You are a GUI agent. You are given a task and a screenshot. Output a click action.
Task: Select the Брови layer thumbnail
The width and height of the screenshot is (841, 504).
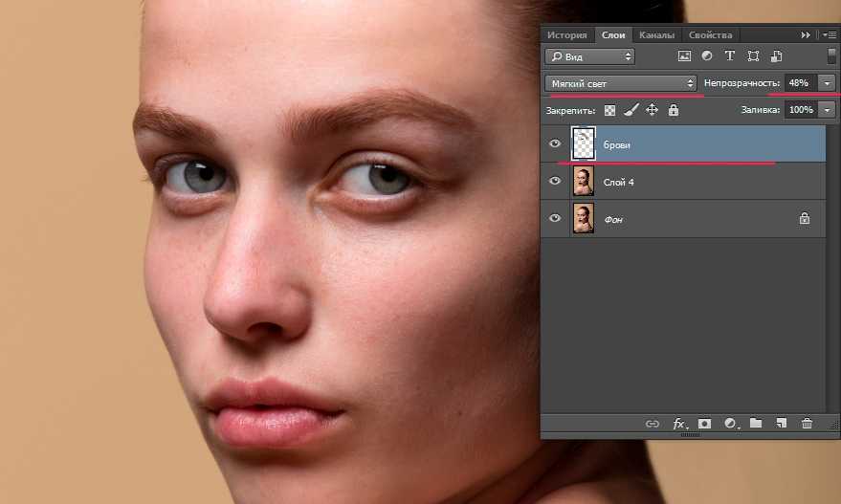(584, 143)
